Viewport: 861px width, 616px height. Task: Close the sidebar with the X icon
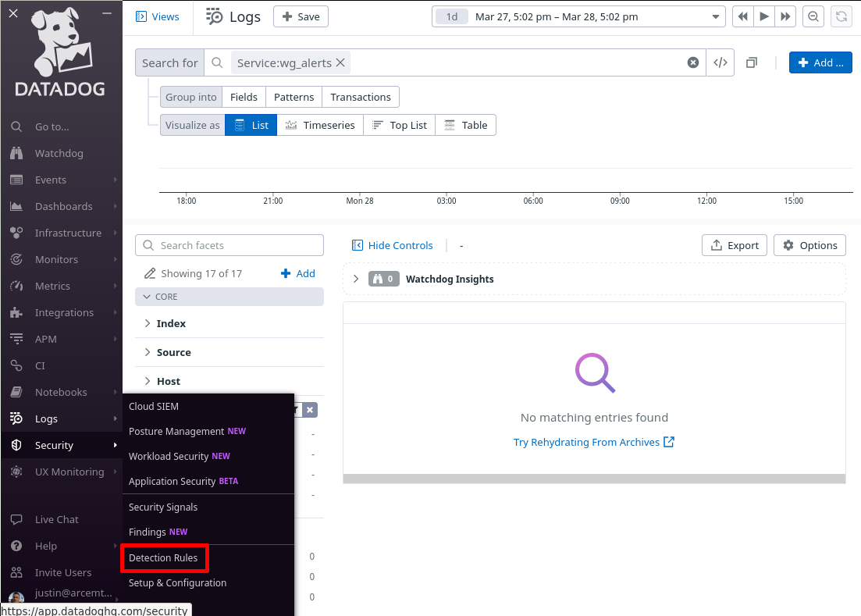pyautogui.click(x=13, y=13)
